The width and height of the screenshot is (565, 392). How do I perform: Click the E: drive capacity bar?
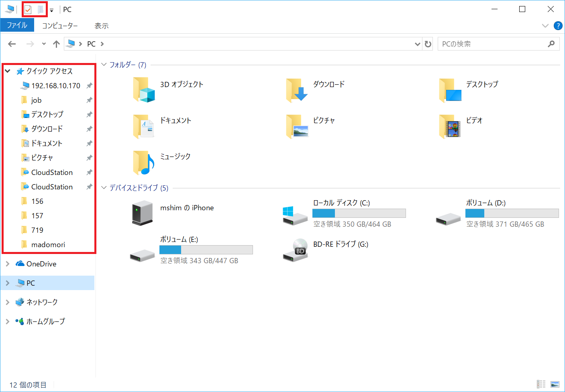pos(206,250)
